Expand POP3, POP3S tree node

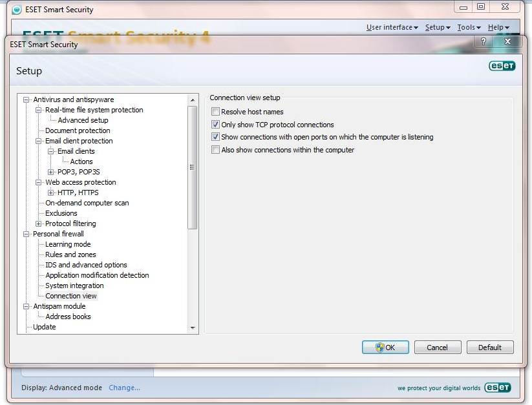[x=50, y=172]
